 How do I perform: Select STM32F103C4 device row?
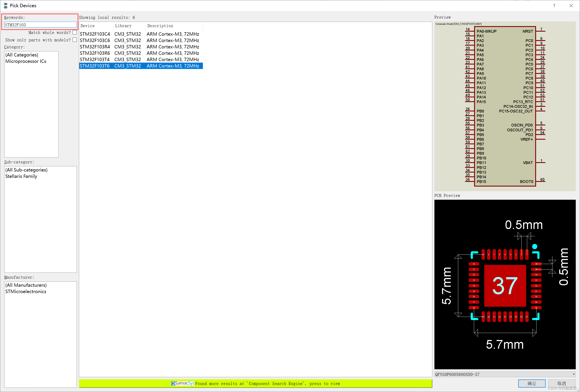[x=95, y=34]
